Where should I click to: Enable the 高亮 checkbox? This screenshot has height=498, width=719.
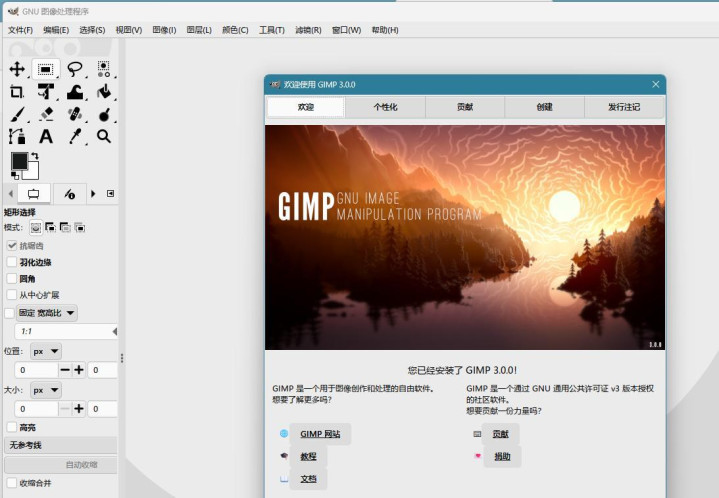(x=12, y=427)
